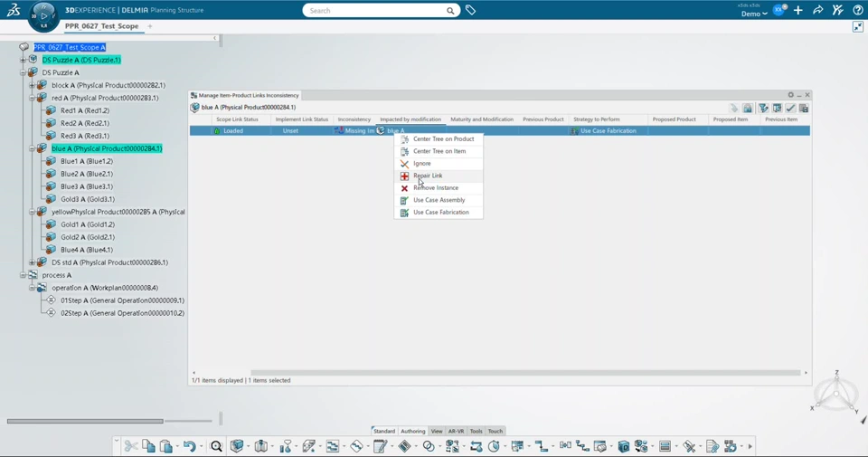The image size is (868, 457).
Task: Click the lock icon in inconsistency panel toolbar
Action: 748,108
